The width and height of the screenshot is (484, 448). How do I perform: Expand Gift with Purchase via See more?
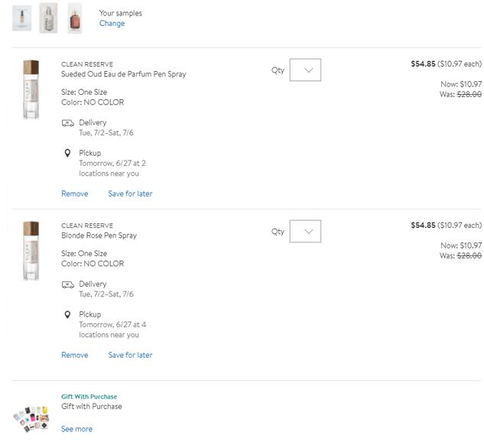coord(76,430)
